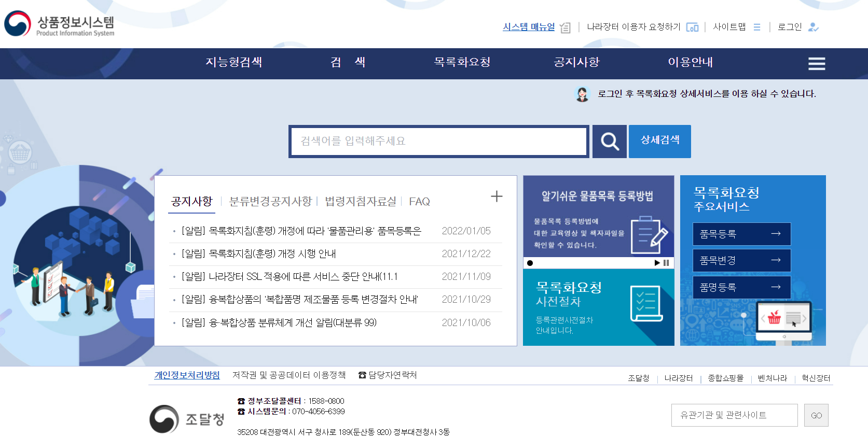
Task: Open notice 목록화지침(훈령) 개정 시행 안내
Action: pos(258,253)
